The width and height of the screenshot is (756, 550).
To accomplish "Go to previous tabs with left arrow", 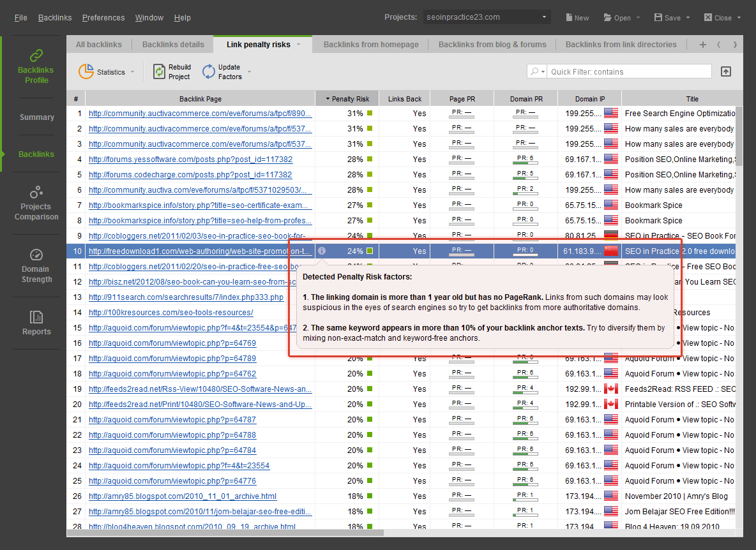I will 719,45.
